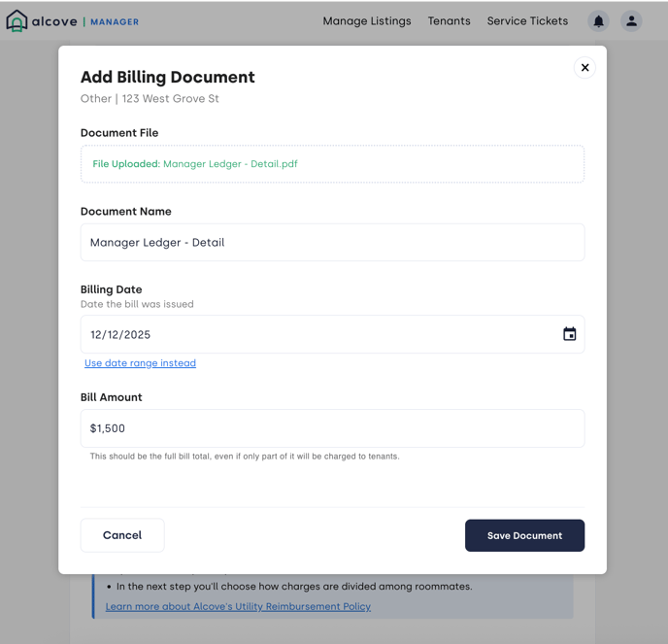The image size is (668, 644).
Task: Switch to Use date range instead
Action: (140, 363)
